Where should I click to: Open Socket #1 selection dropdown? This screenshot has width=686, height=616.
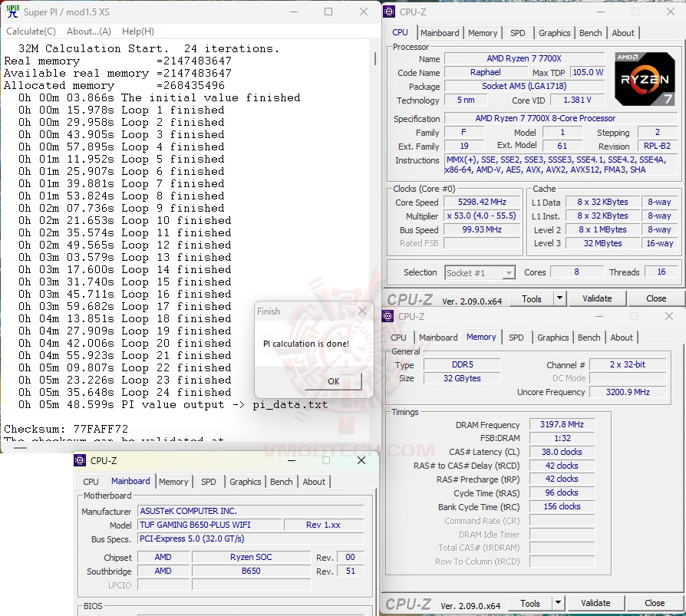tap(480, 273)
